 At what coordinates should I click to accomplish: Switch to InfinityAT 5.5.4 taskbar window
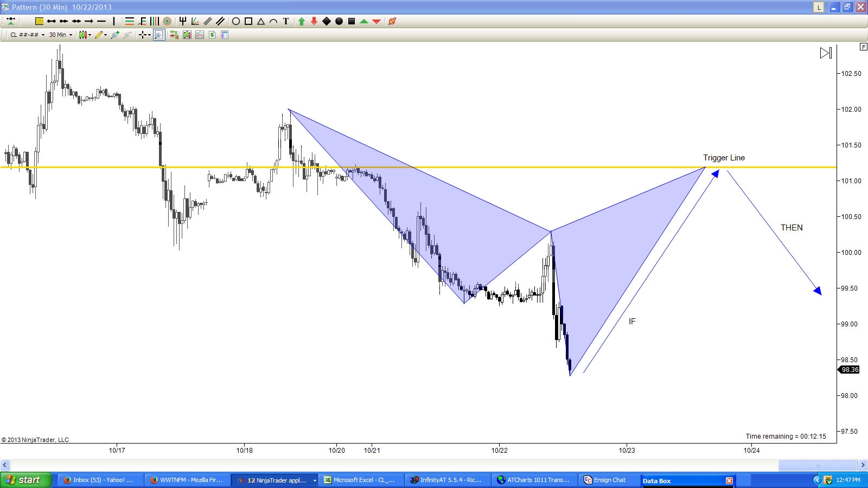pyautogui.click(x=448, y=480)
